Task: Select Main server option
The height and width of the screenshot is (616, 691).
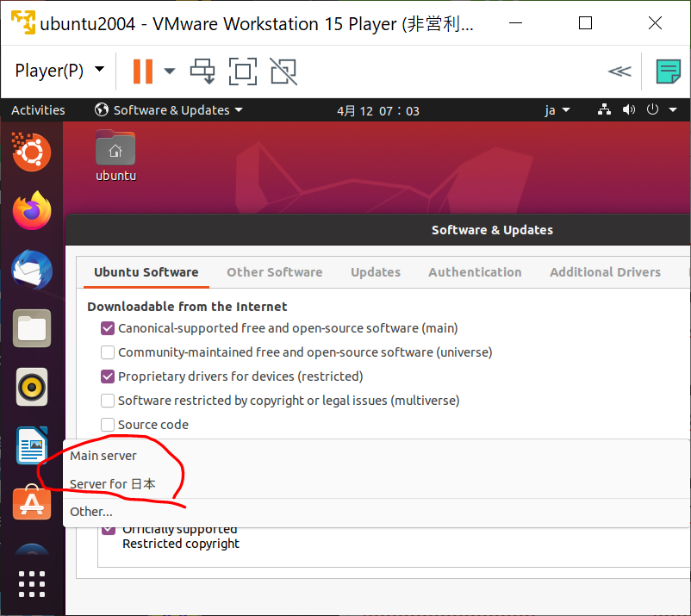Action: point(377,456)
